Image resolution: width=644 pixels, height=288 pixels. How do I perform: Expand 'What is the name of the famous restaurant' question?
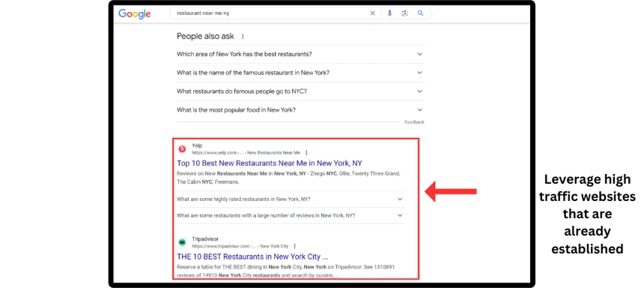300,73
